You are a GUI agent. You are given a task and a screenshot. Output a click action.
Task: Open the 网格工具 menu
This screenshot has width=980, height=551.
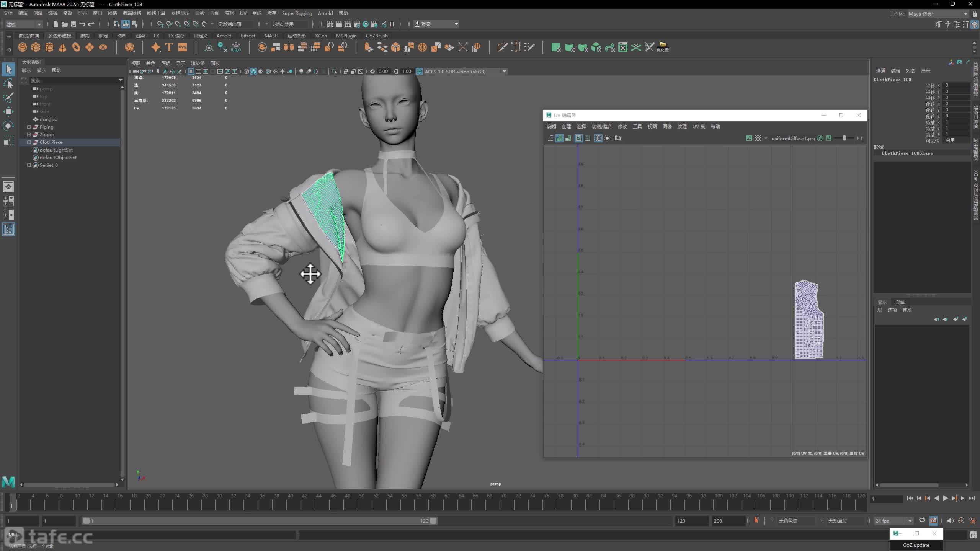156,13
